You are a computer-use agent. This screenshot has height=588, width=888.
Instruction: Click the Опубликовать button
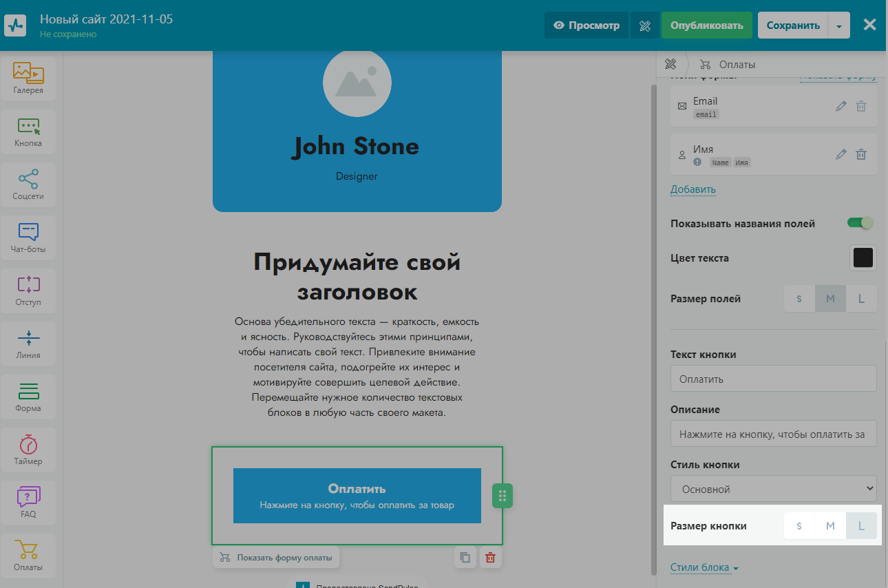tap(706, 25)
